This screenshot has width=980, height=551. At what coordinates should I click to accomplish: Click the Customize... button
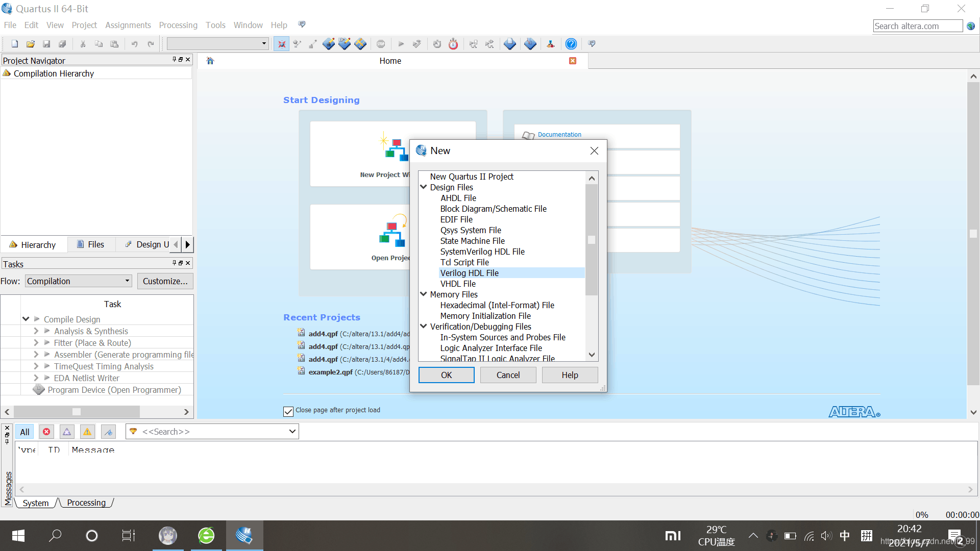165,281
